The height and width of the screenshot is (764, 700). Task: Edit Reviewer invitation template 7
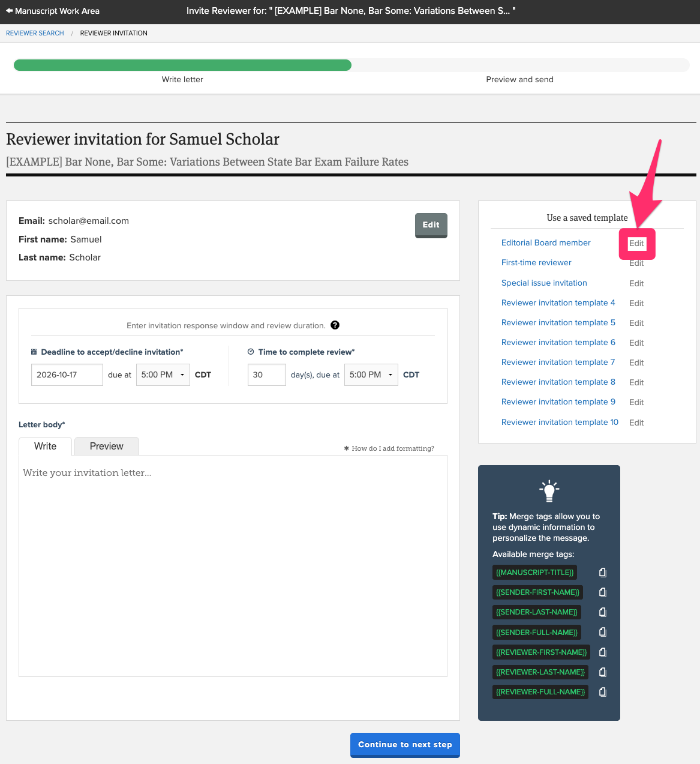[636, 362]
